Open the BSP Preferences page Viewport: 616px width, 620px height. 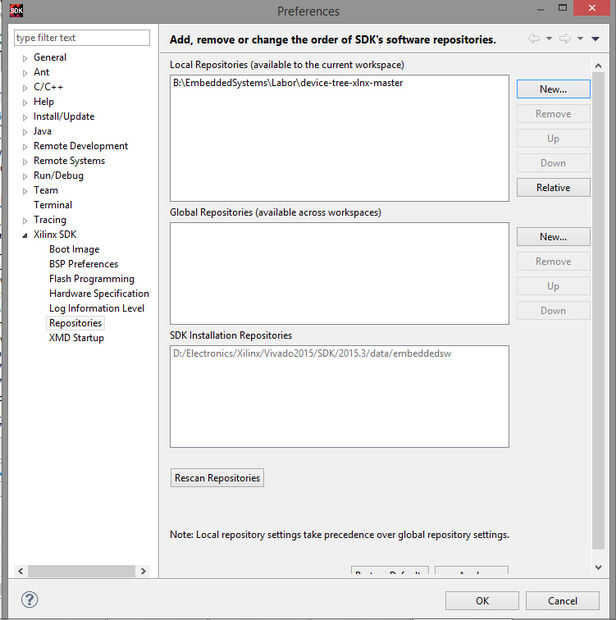click(83, 264)
